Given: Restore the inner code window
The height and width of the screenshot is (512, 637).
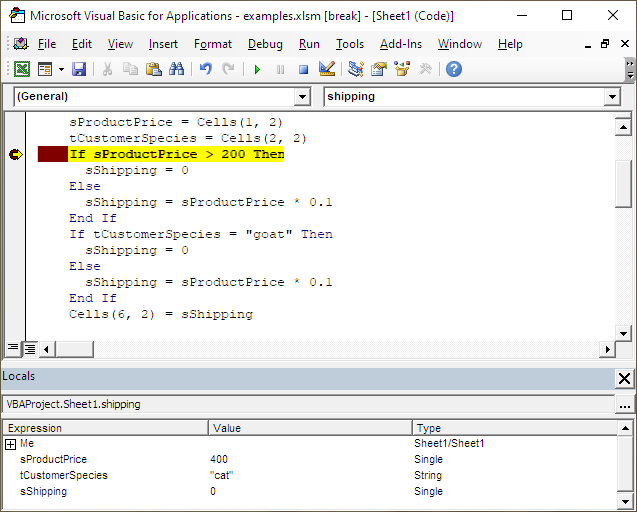Looking at the screenshot, I should click(605, 44).
